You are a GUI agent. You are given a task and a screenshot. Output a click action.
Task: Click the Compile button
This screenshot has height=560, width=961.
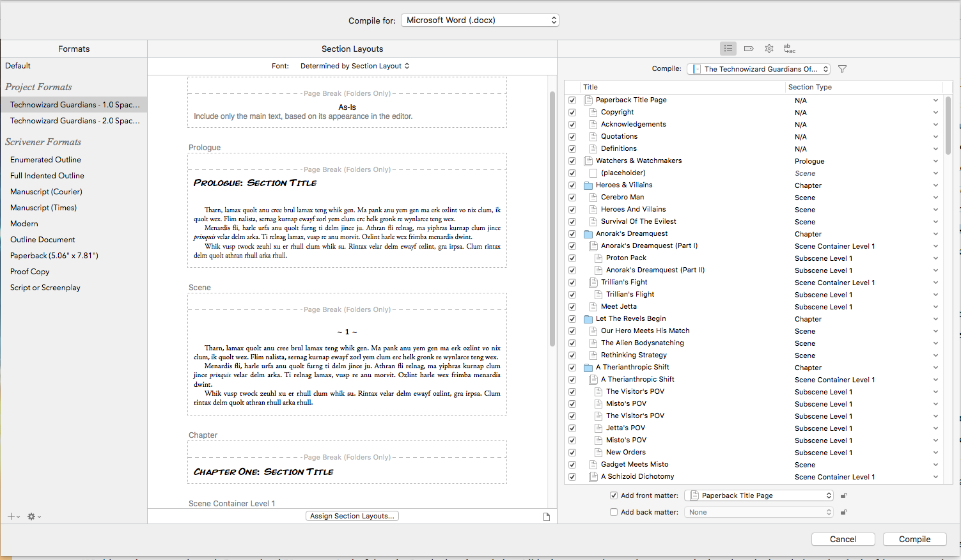coord(914,539)
